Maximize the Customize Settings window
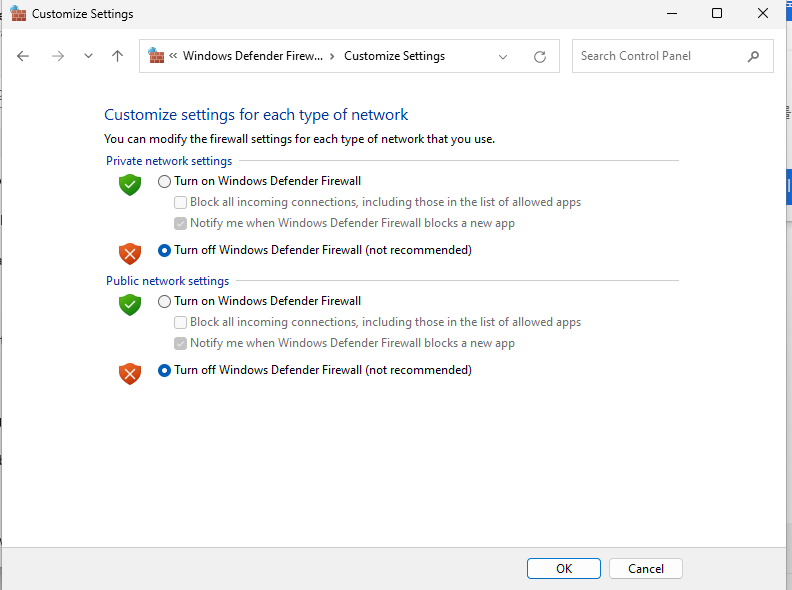792x590 pixels. [x=717, y=14]
